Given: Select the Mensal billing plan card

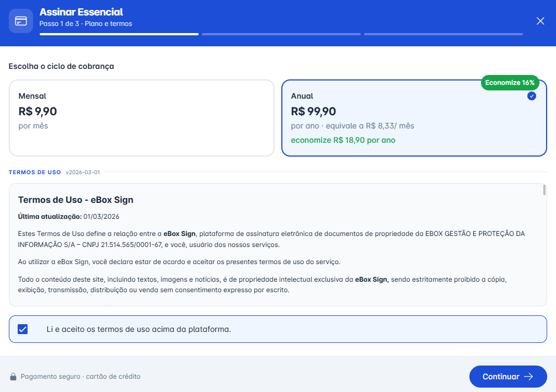Looking at the screenshot, I should pyautogui.click(x=141, y=117).
